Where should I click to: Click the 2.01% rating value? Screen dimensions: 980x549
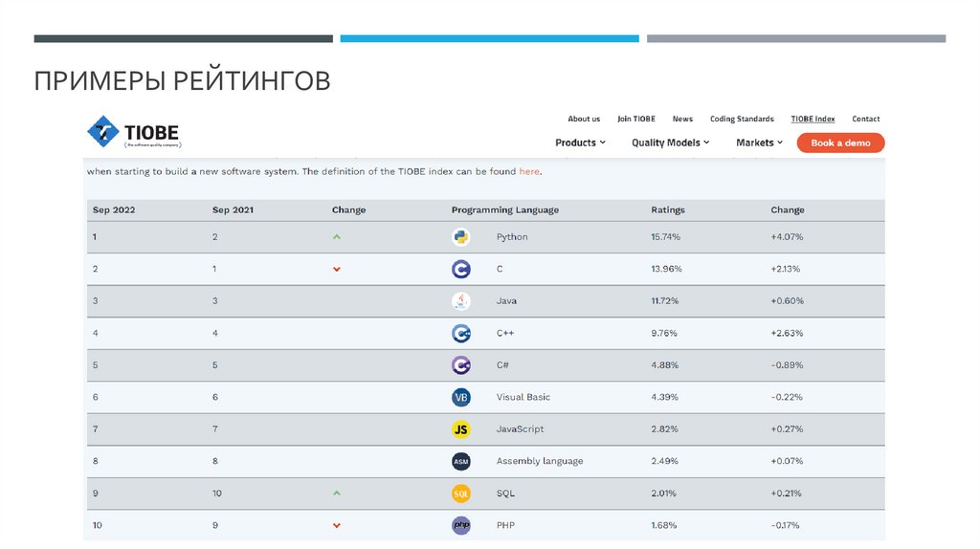(664, 494)
